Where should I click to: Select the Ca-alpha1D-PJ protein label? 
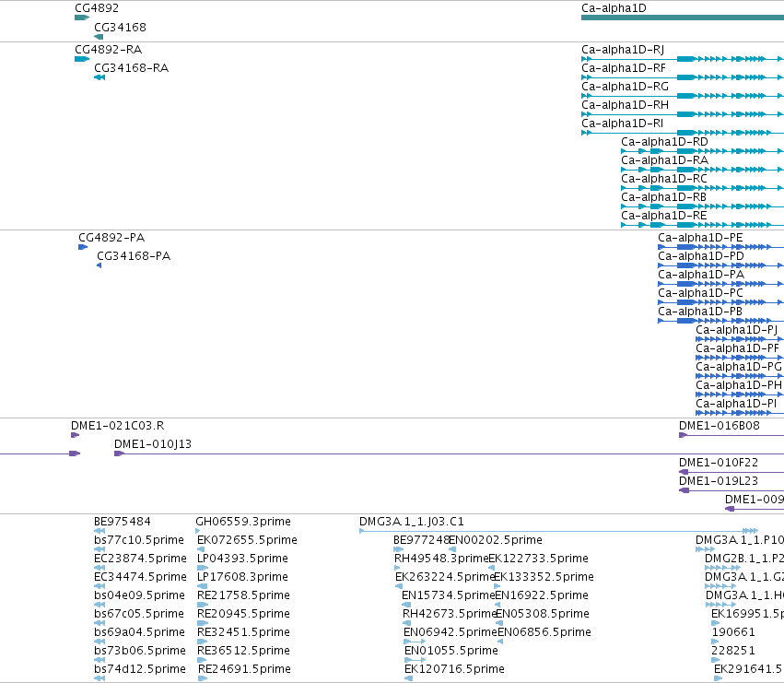(736, 330)
